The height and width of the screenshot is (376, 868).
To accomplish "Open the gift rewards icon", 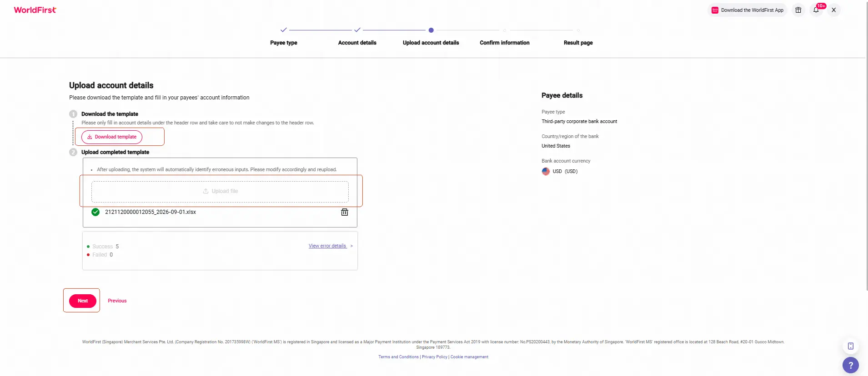I will [798, 10].
